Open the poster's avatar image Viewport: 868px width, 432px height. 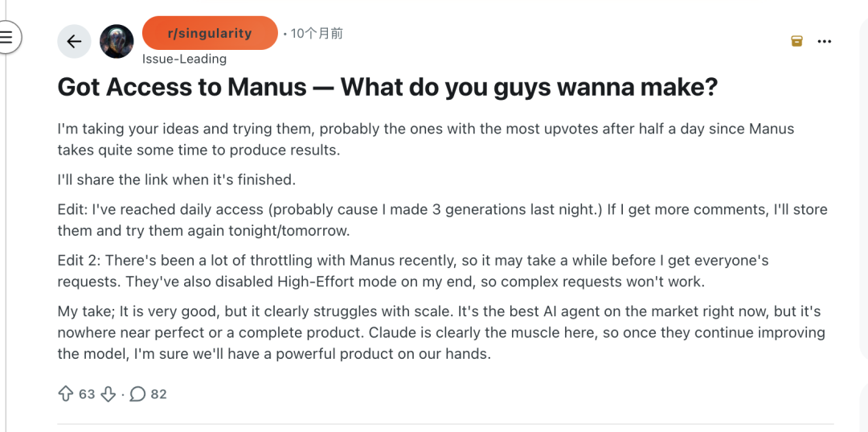point(117,42)
